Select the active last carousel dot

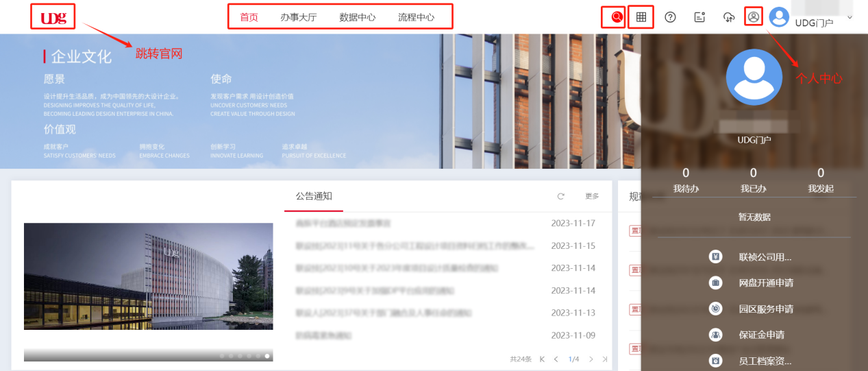click(x=267, y=356)
